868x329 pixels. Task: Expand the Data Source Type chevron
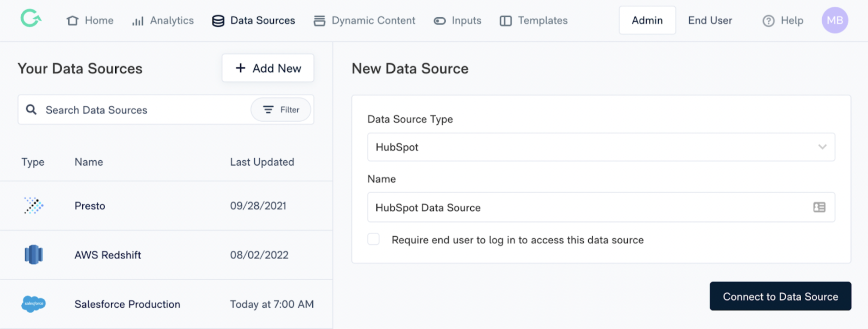[x=822, y=147]
